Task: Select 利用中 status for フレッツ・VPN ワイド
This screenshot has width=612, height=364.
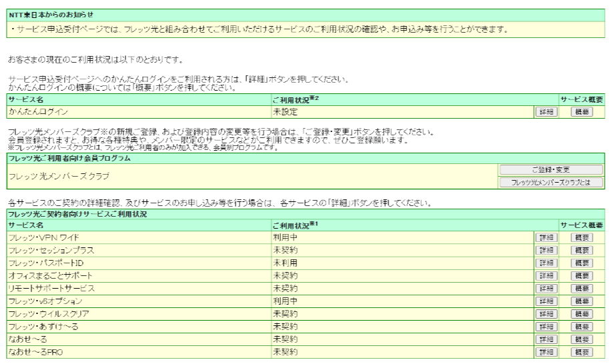Action: (286, 238)
